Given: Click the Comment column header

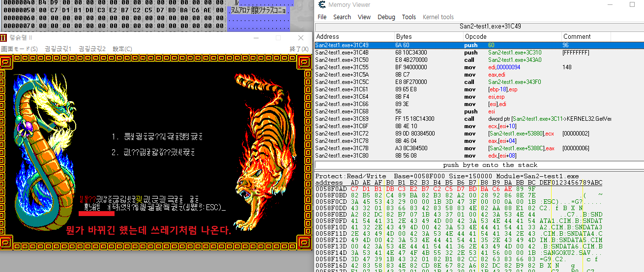Looking at the screenshot, I should tap(586, 36).
